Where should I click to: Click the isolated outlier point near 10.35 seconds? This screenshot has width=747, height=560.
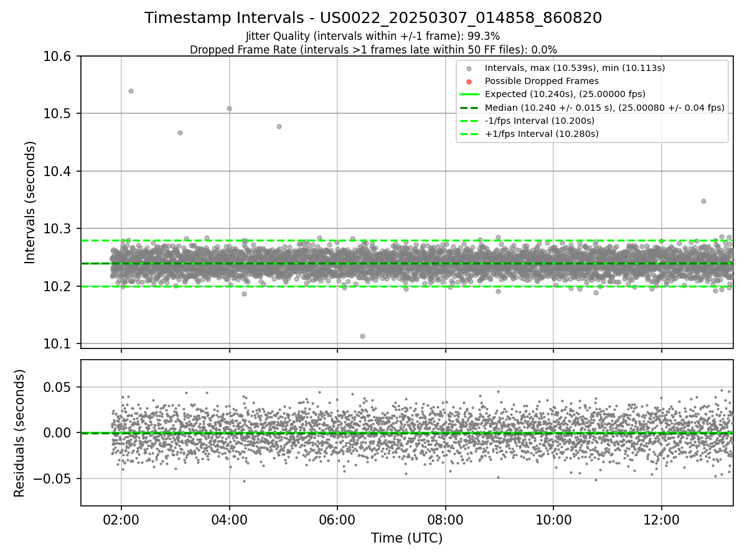(703, 201)
